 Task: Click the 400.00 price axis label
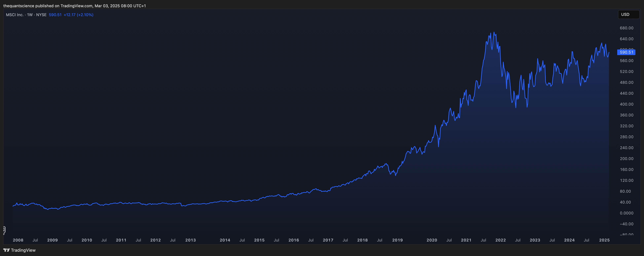click(626, 104)
